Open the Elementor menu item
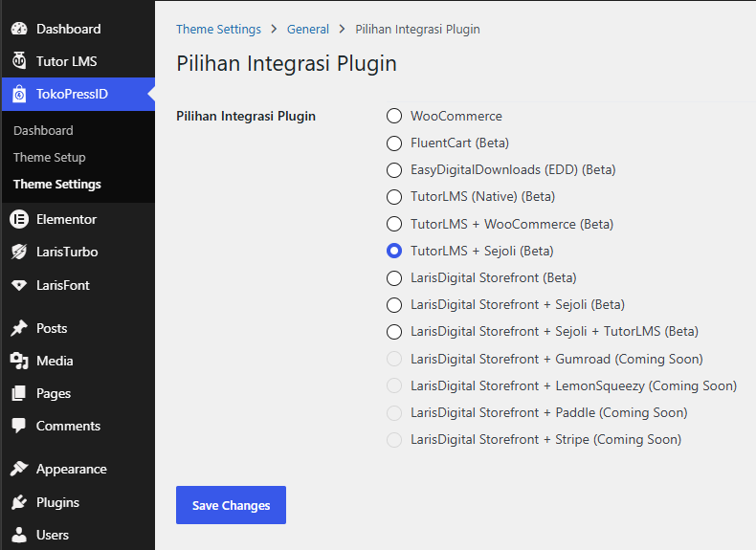Viewport: 756px width, 550px height. click(x=78, y=219)
